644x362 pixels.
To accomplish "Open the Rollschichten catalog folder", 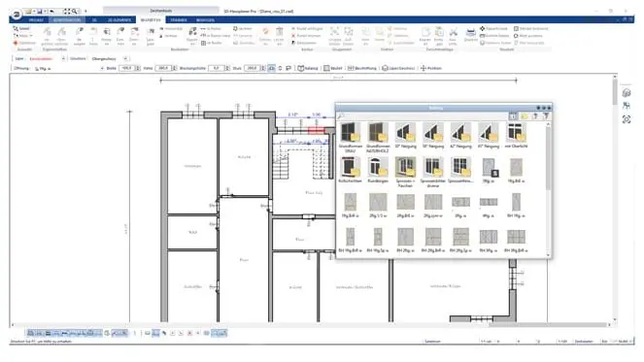I will [x=351, y=170].
